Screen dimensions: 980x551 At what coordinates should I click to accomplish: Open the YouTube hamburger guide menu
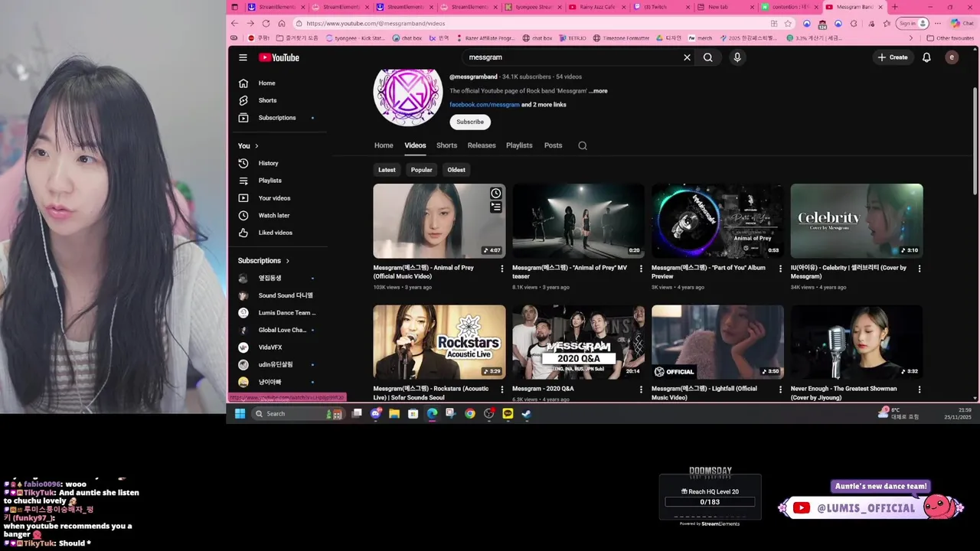(243, 57)
